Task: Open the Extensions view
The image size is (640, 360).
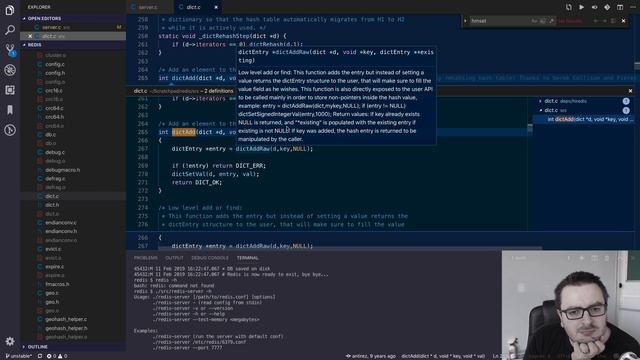Action: 10,90
